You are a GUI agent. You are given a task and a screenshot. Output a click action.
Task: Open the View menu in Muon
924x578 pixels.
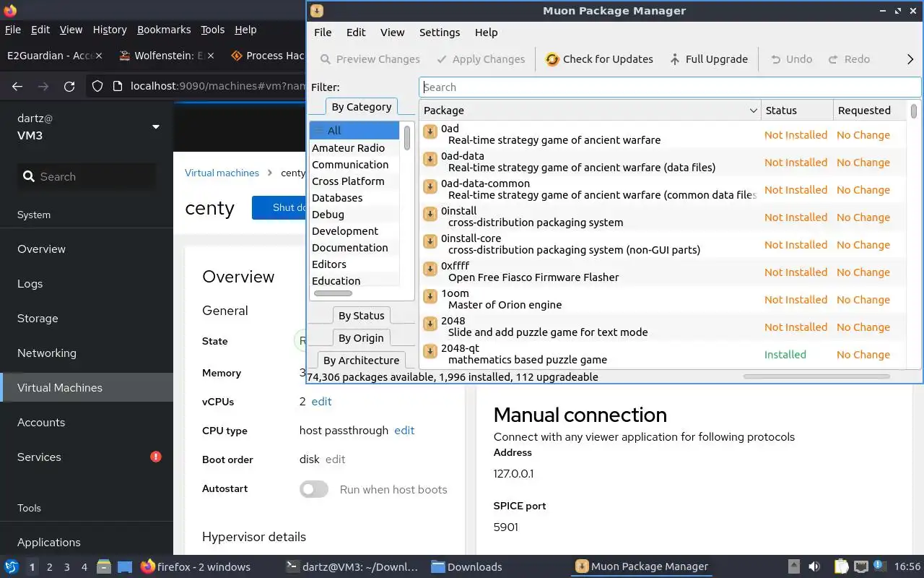pos(392,33)
